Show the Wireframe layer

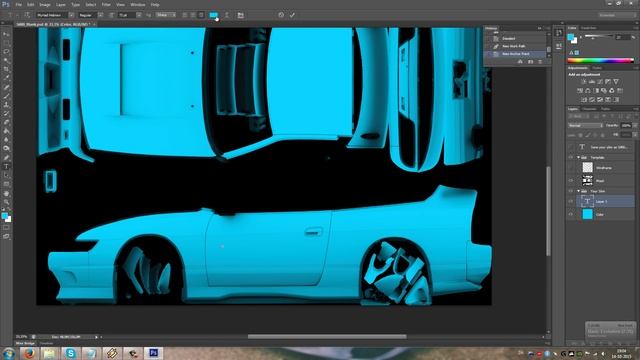pyautogui.click(x=571, y=167)
